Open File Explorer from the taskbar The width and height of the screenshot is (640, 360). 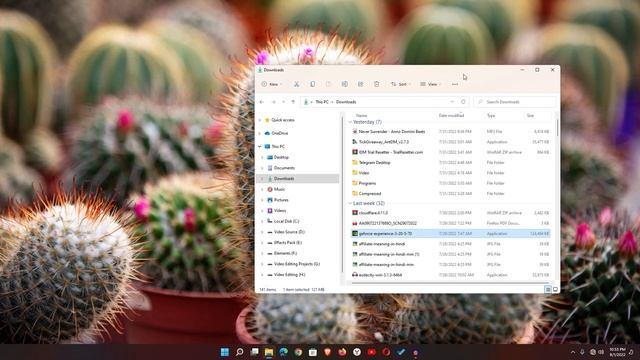(269, 352)
